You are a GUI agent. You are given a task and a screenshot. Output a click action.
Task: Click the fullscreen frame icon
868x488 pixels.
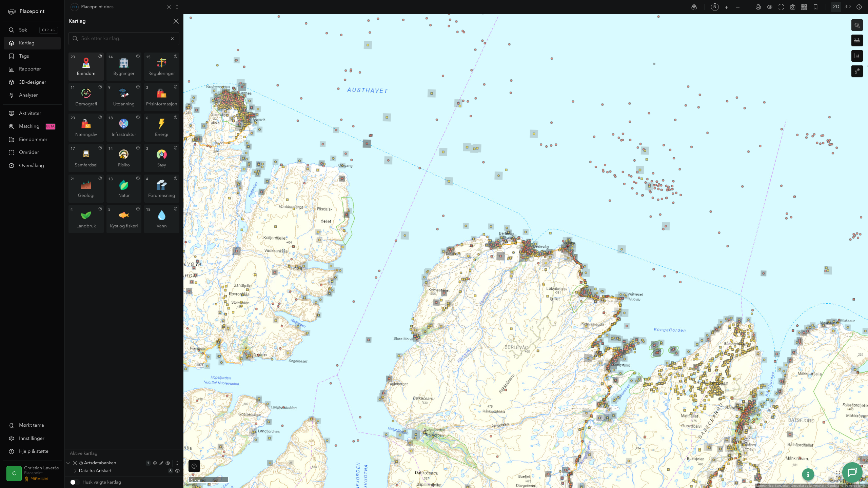781,7
